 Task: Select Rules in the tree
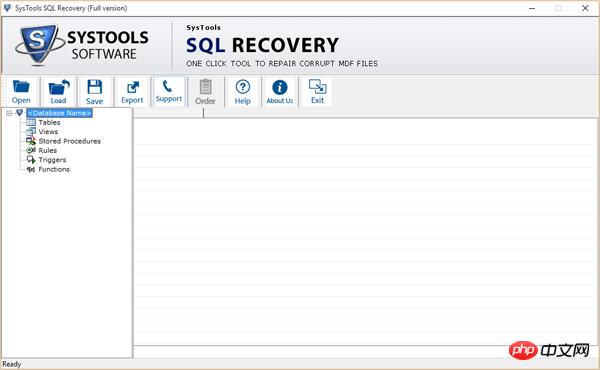pyautogui.click(x=47, y=150)
